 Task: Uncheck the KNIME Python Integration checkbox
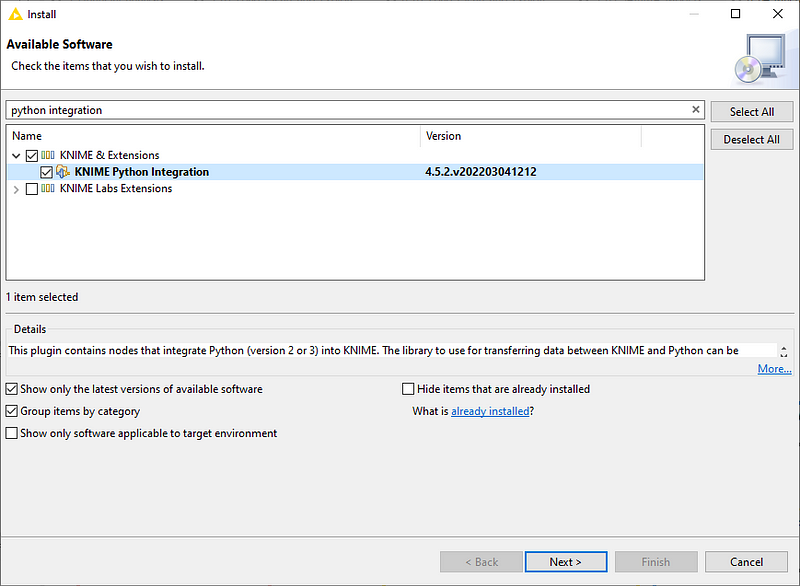(46, 172)
